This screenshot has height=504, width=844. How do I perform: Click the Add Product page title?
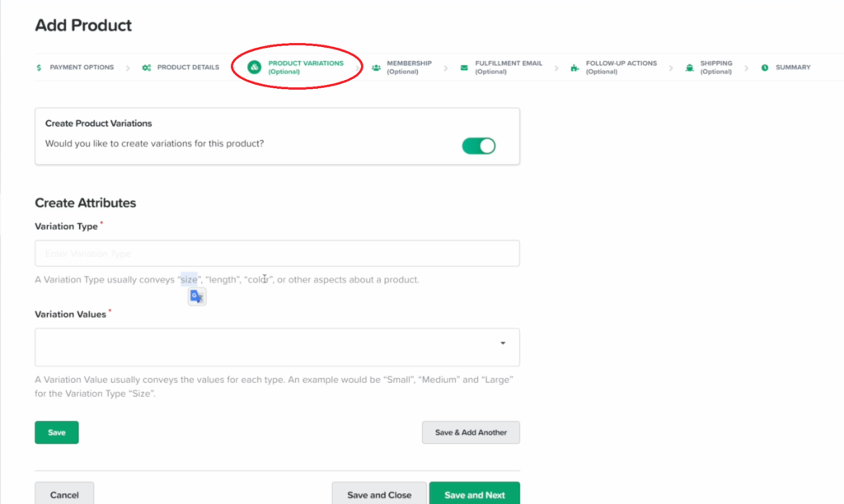(x=83, y=26)
